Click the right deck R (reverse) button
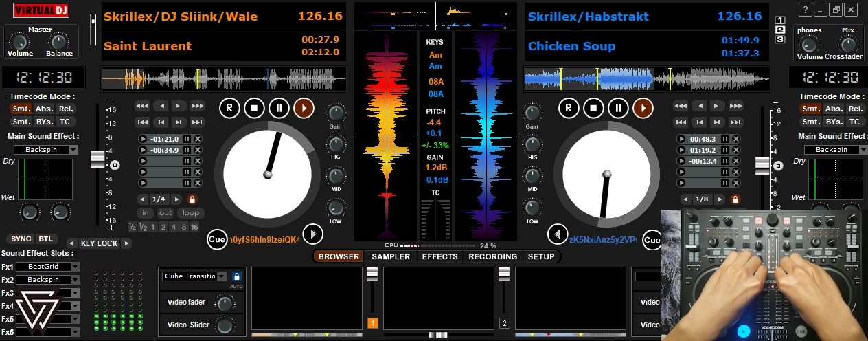This screenshot has width=868, height=341. (x=569, y=108)
